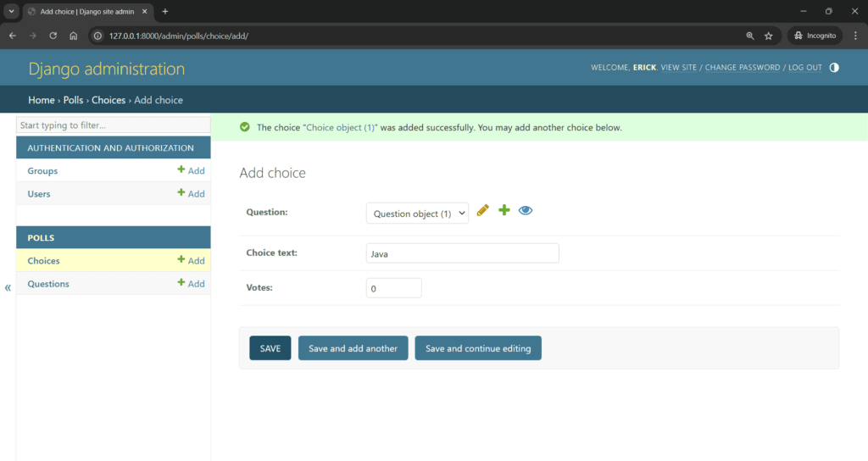
Task: Click the Votes number field
Action: click(x=393, y=288)
